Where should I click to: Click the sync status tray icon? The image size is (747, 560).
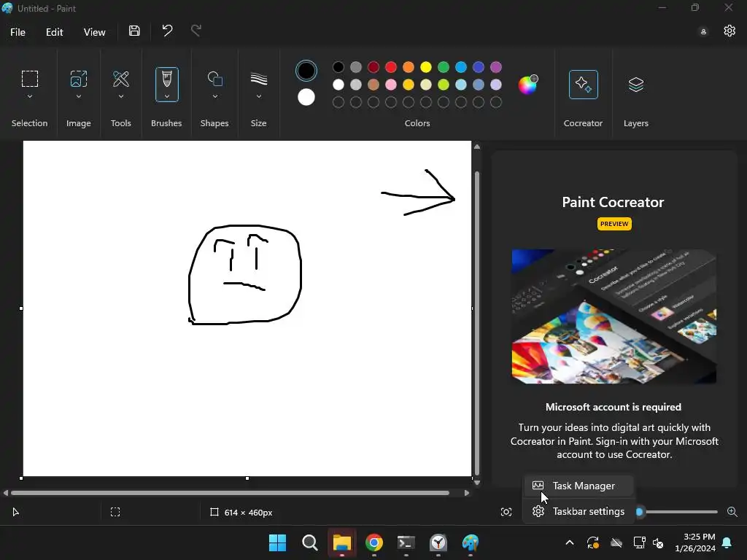592,542
